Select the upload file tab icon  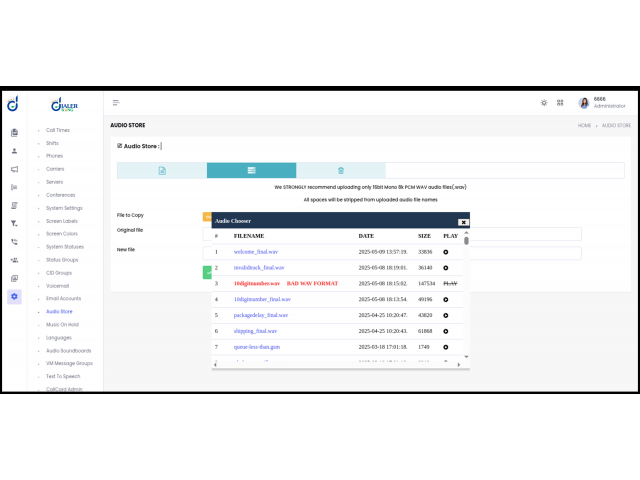click(x=162, y=171)
